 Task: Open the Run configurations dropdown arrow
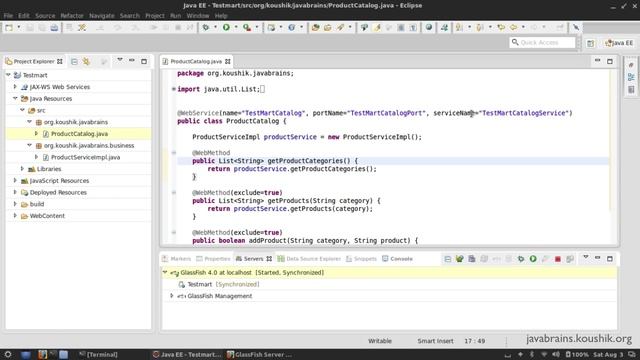(x=236, y=27)
